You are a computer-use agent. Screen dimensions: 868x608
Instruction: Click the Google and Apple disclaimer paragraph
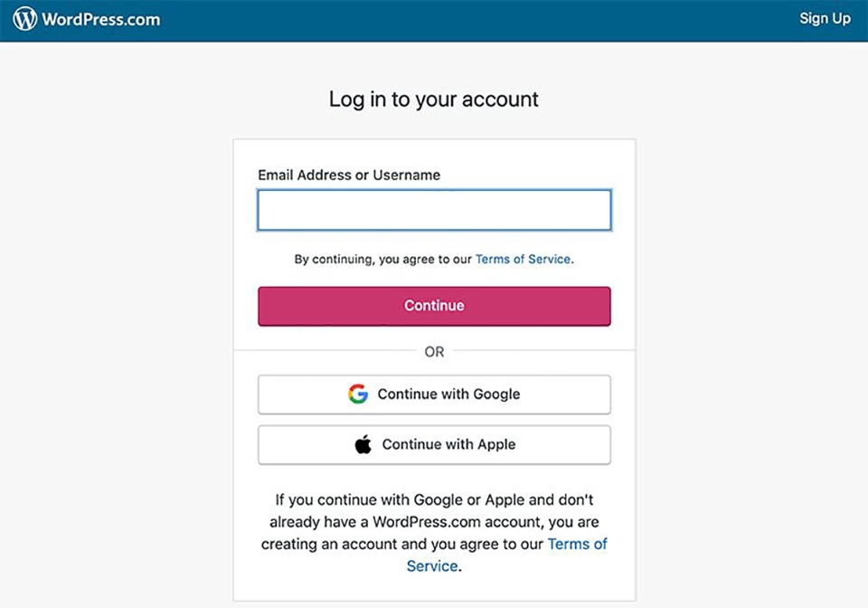coord(434,522)
